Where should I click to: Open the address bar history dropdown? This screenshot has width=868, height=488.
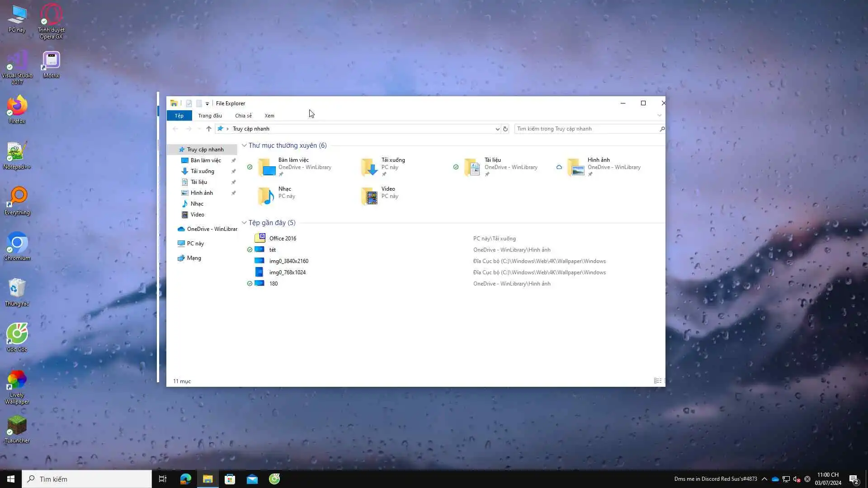497,129
